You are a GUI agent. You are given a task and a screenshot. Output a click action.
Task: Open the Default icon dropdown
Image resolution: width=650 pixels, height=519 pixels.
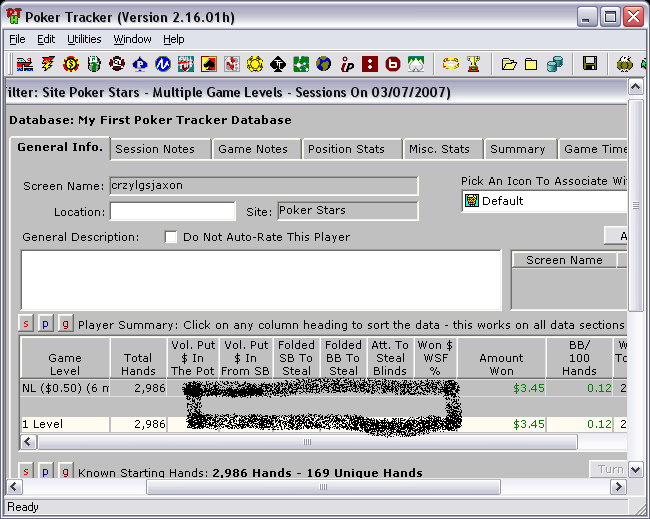(x=544, y=201)
